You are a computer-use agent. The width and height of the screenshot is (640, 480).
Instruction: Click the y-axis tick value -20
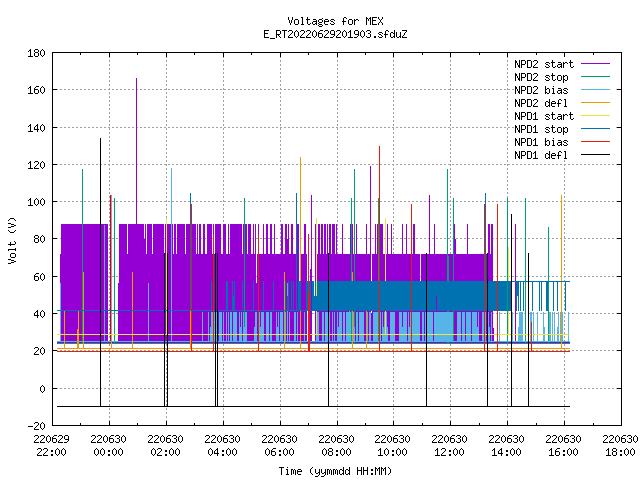click(x=36, y=426)
